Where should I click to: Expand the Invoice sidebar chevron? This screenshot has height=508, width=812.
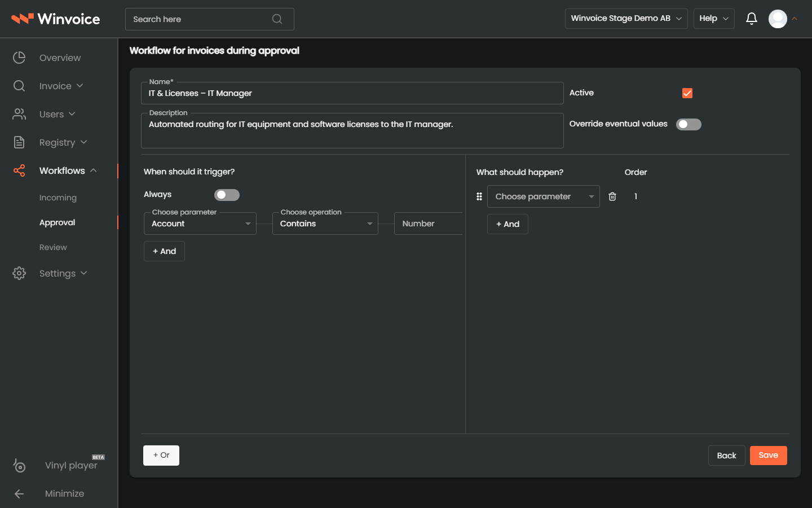coord(80,86)
